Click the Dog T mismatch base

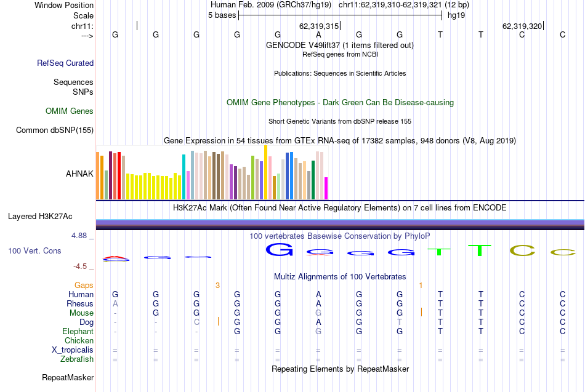coord(400,322)
